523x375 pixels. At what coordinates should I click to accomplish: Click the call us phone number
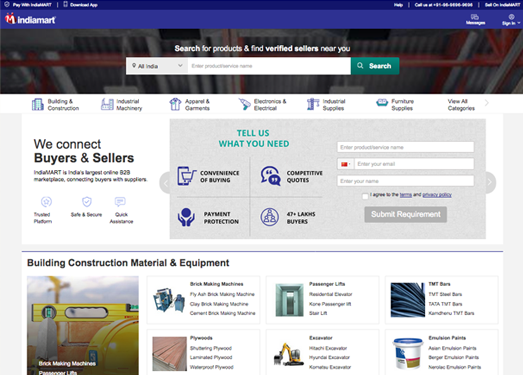point(444,5)
